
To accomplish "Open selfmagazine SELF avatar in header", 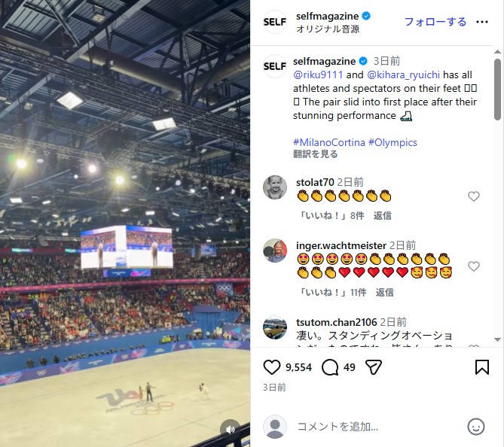I will pyautogui.click(x=275, y=22).
